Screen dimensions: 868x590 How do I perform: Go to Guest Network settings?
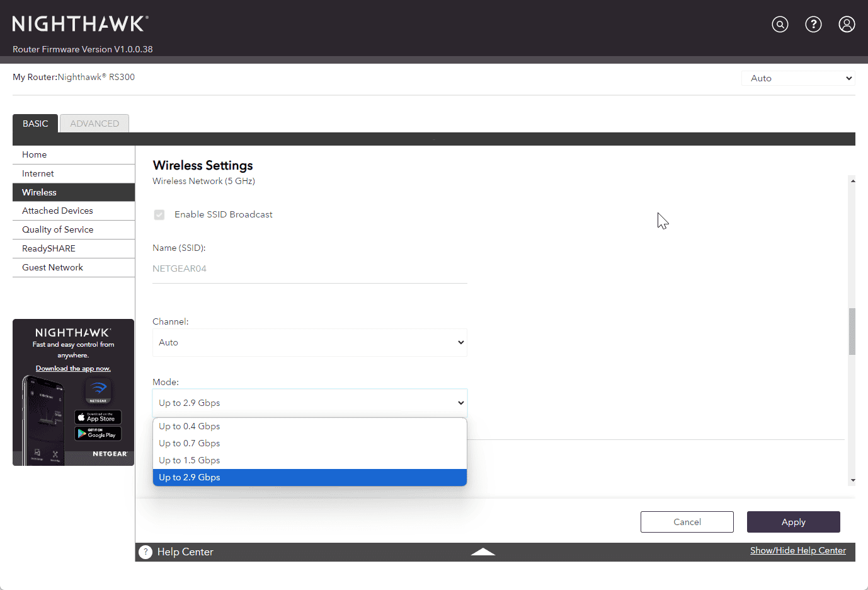tap(52, 267)
